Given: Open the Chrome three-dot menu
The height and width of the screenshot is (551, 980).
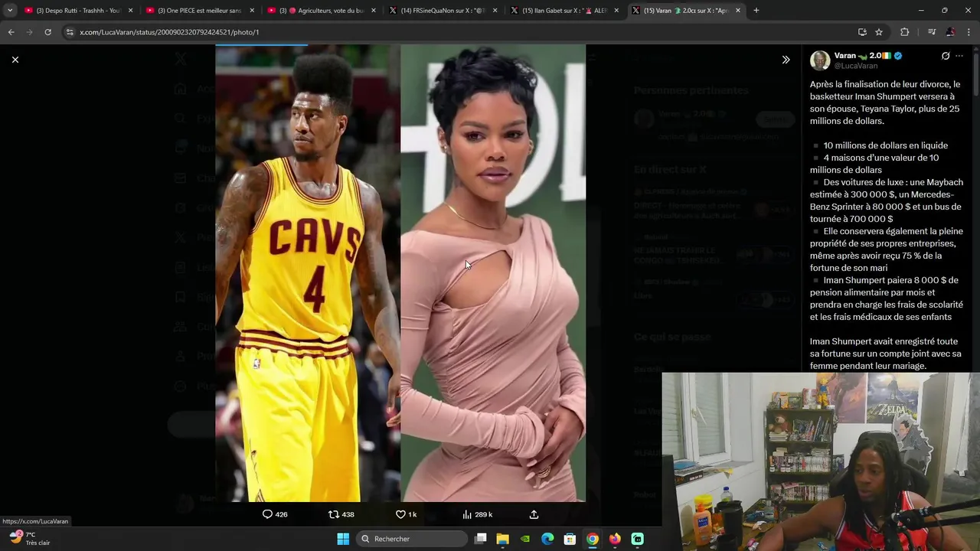Looking at the screenshot, I should coord(969,32).
